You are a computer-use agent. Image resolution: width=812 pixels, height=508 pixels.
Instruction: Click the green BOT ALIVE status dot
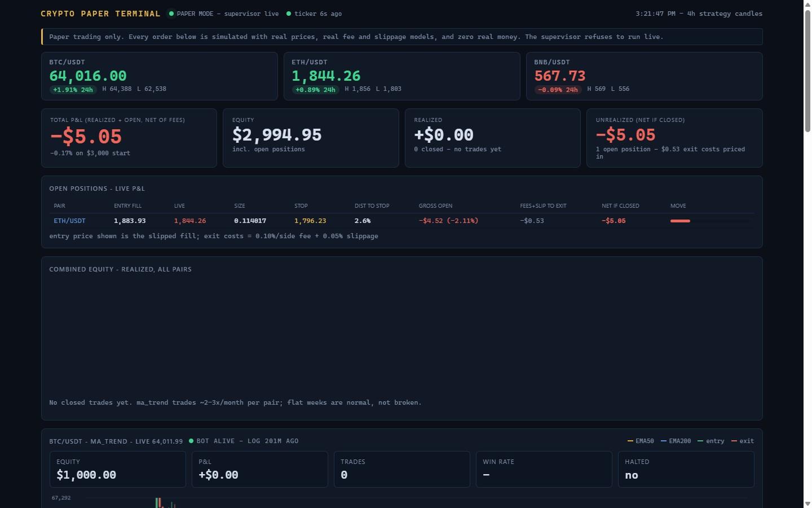point(191,441)
